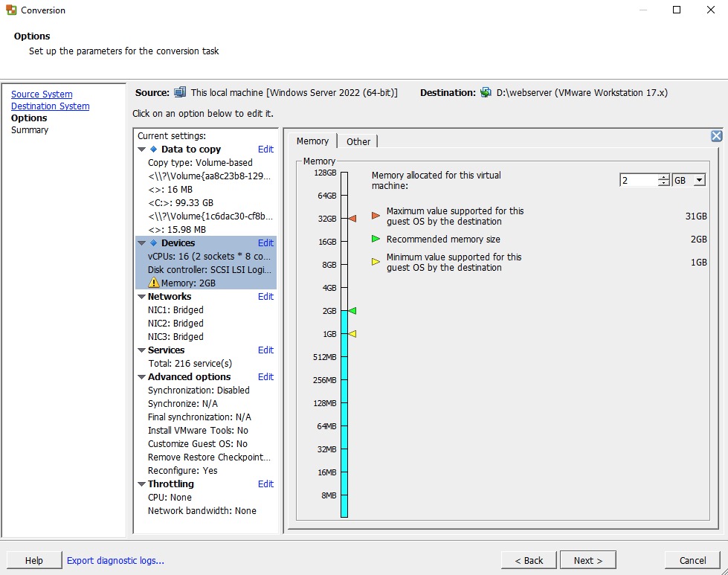Go to Source System step
The image size is (728, 575).
pyautogui.click(x=42, y=94)
